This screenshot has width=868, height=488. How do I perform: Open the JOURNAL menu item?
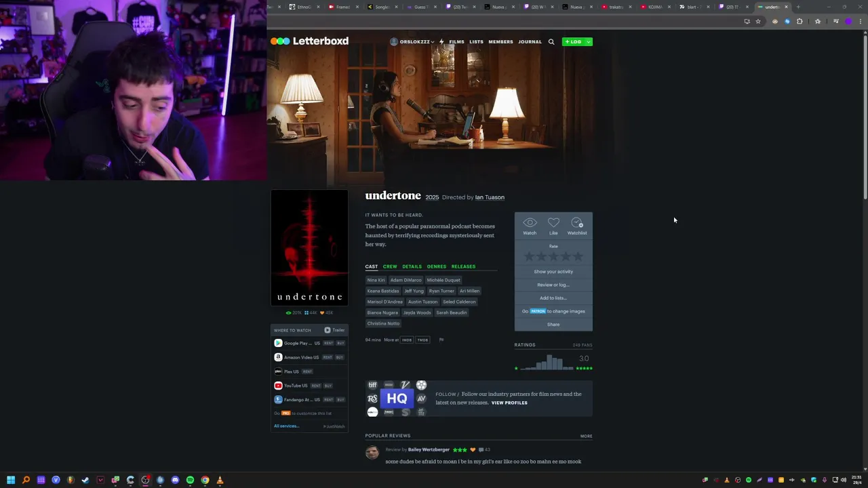pos(530,42)
